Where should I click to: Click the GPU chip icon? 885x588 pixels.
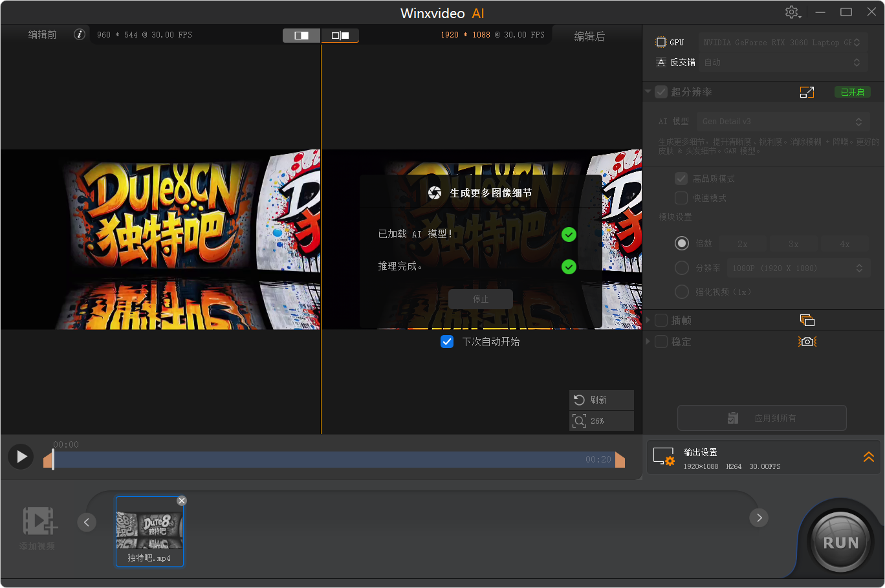661,42
